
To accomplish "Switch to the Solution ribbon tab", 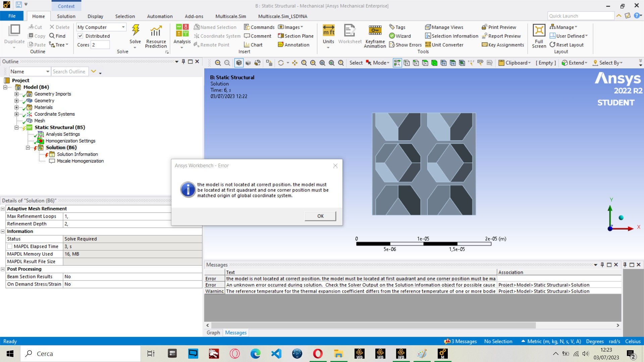I will [x=66, y=16].
